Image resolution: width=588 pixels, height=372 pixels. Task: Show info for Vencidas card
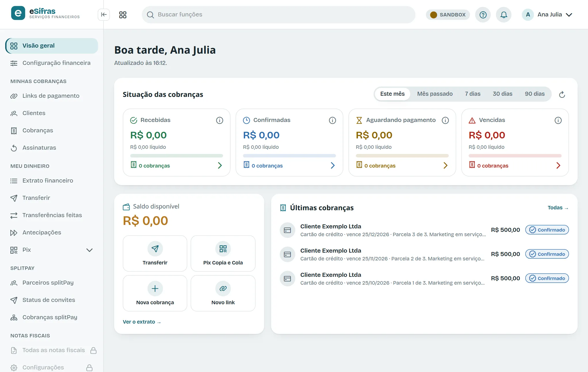click(558, 120)
